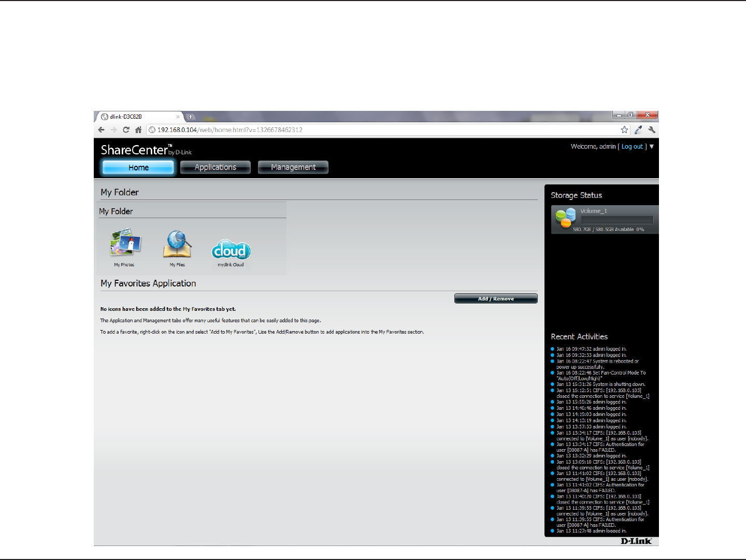The height and width of the screenshot is (560, 746).
Task: Open the Chrome wrench menu
Action: [652, 130]
